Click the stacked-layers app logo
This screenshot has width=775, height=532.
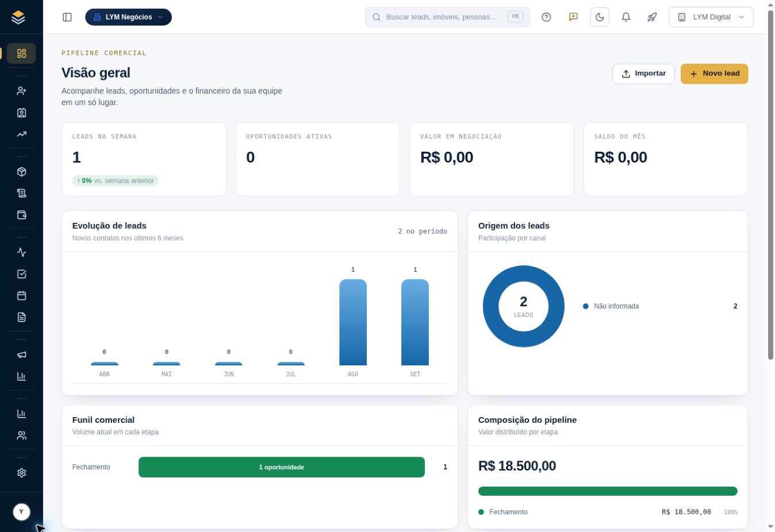tap(18, 17)
